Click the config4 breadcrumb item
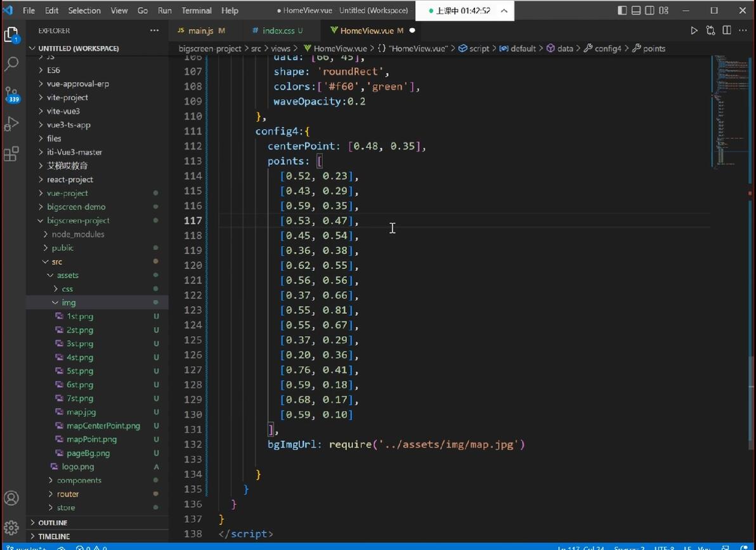This screenshot has height=550, width=756. 608,48
